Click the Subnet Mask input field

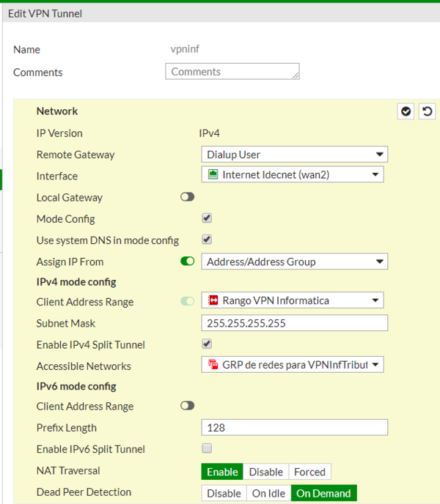click(x=294, y=323)
